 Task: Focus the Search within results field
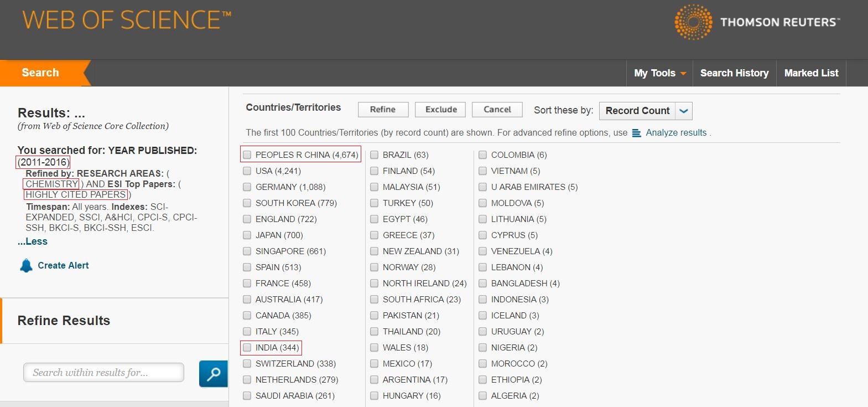coord(103,373)
